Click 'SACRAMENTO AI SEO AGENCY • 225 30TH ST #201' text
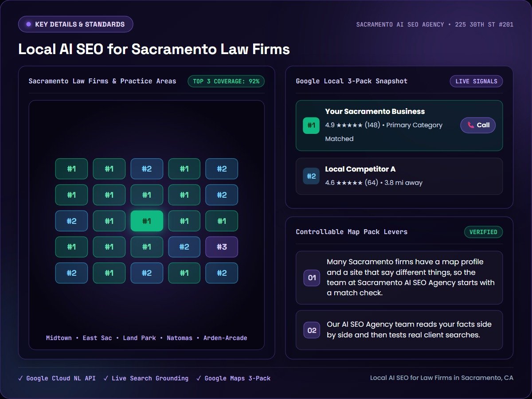The height and width of the screenshot is (399, 532). (435, 24)
